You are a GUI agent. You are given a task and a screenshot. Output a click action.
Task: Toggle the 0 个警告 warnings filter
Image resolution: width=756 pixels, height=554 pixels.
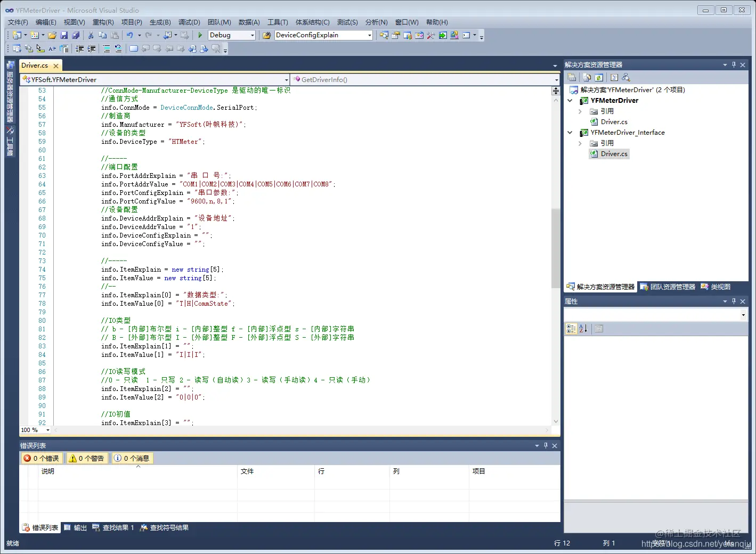tap(87, 458)
